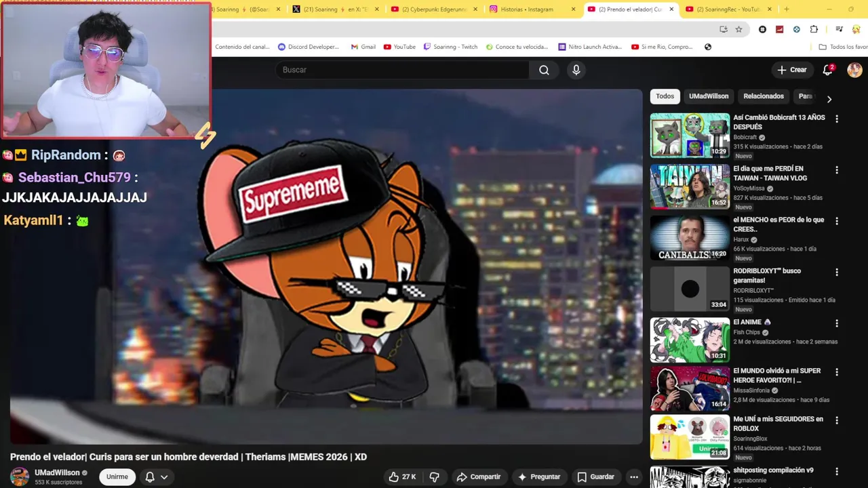This screenshot has height=488, width=868.
Task: Switch to Cyberpunk: Edgerunners browser tab
Action: pos(434,9)
